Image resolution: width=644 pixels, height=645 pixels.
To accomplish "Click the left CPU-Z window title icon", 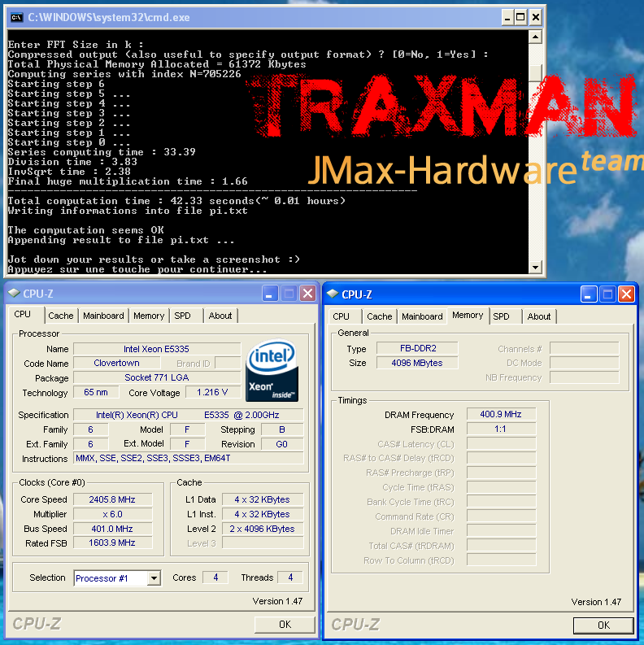I will (14, 294).
